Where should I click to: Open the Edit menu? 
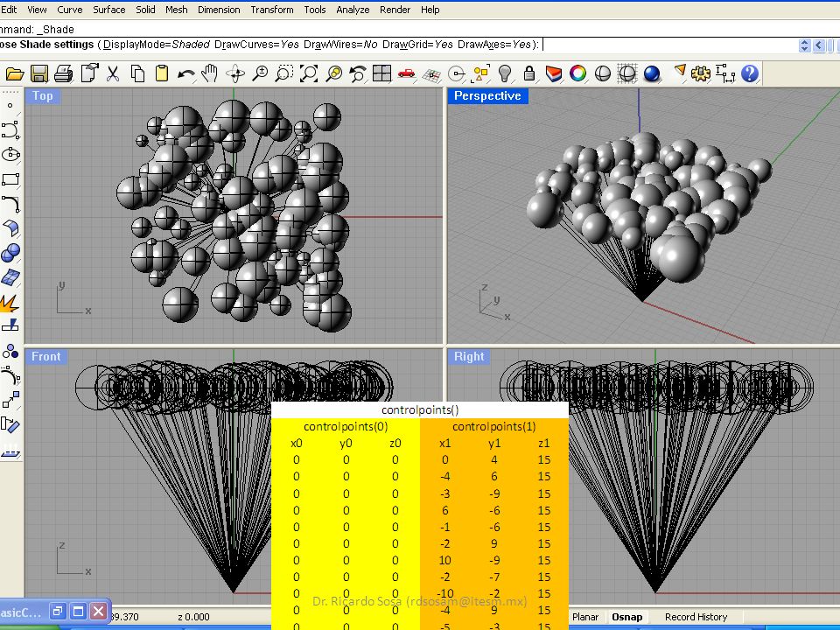(9, 10)
